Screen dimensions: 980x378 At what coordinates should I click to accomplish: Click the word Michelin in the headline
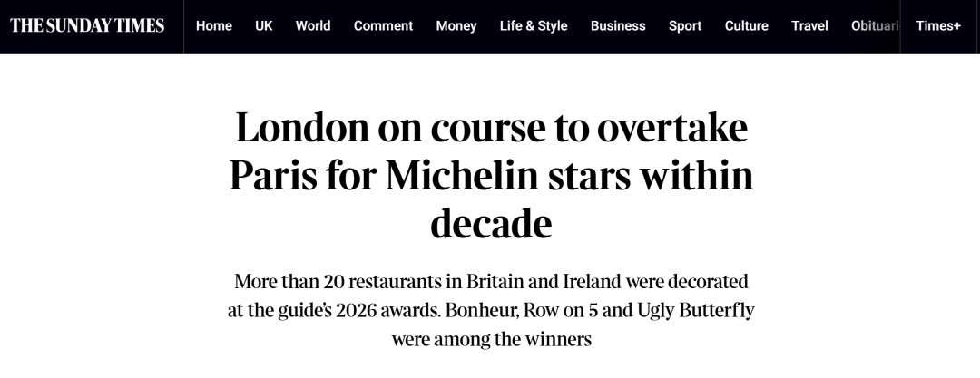(462, 176)
